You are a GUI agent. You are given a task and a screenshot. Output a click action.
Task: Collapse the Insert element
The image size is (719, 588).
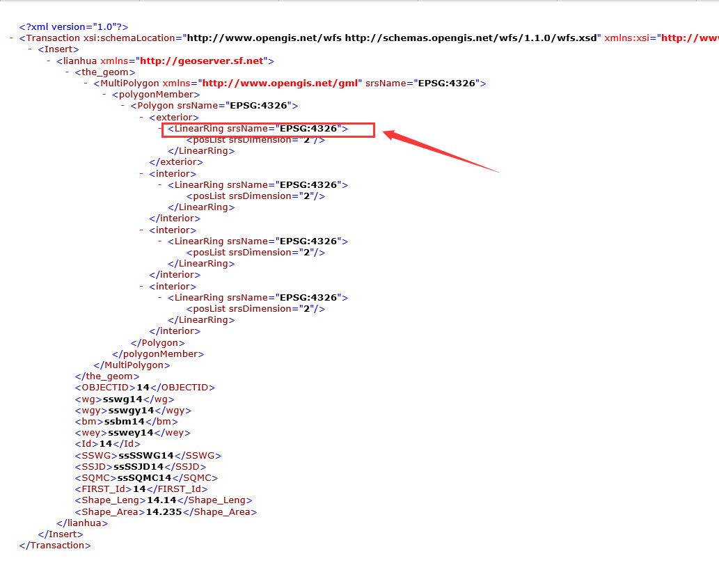(x=30, y=49)
